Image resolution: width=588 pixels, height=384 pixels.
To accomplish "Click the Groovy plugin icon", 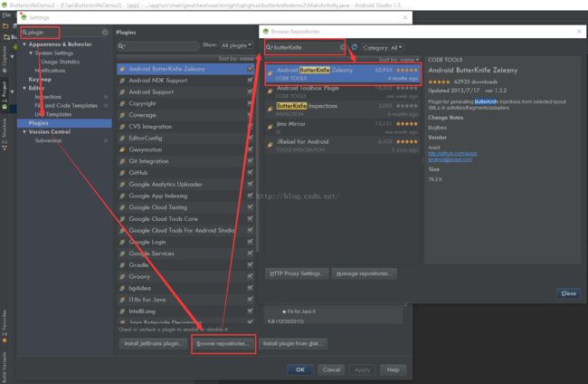I will click(x=122, y=276).
